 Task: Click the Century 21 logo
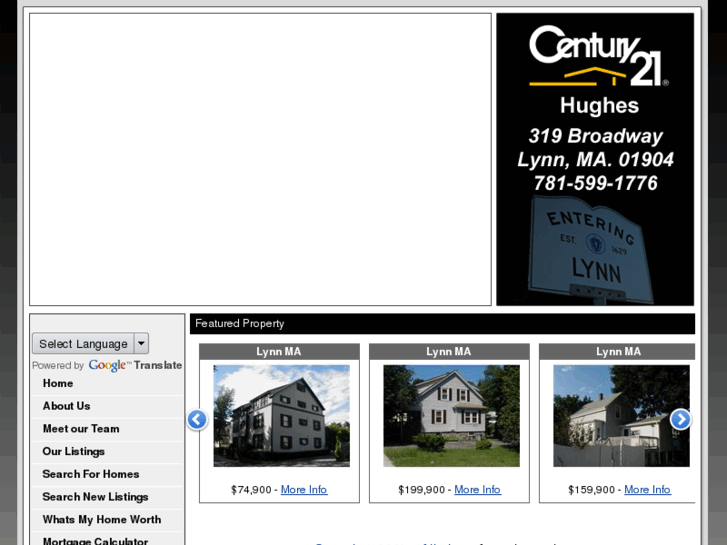click(x=599, y=56)
